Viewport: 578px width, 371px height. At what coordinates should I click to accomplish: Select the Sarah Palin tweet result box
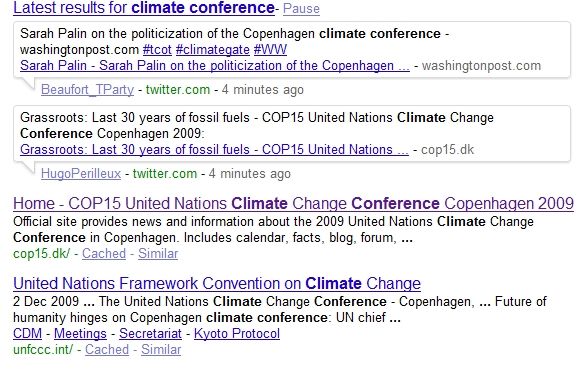coord(292,50)
